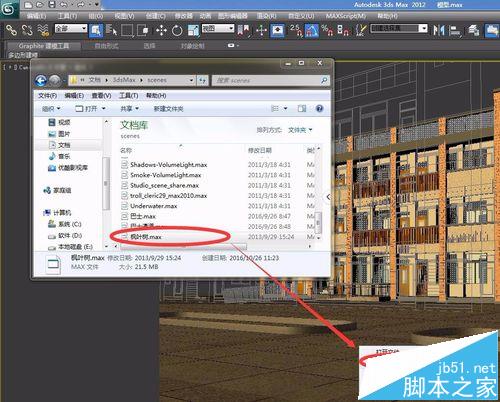Choose Rectangular Selection Region tool
This screenshot has height=402, width=500.
coord(127,30)
